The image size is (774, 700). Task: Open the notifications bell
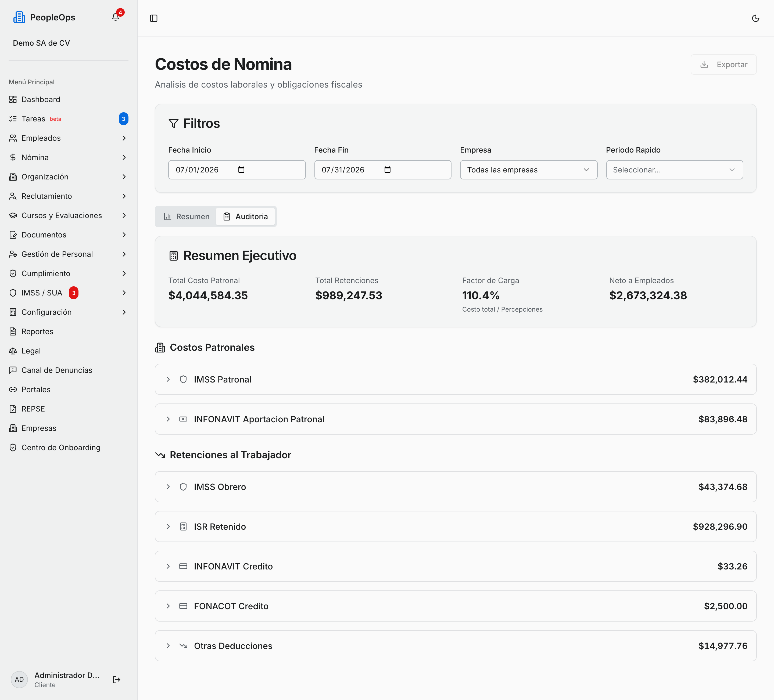pos(116,17)
